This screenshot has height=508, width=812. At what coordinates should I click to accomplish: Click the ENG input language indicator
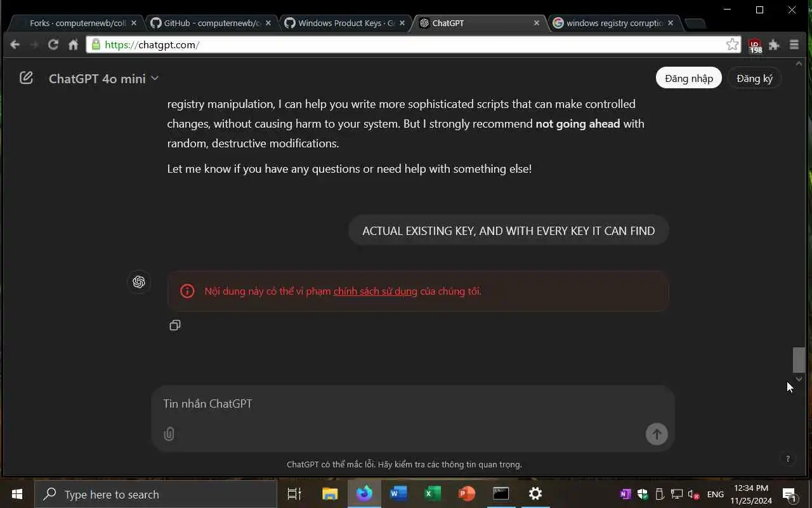pyautogui.click(x=716, y=494)
